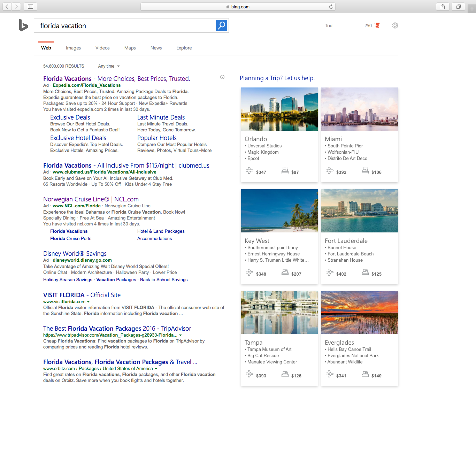Go back with Safari back arrow

pyautogui.click(x=7, y=6)
